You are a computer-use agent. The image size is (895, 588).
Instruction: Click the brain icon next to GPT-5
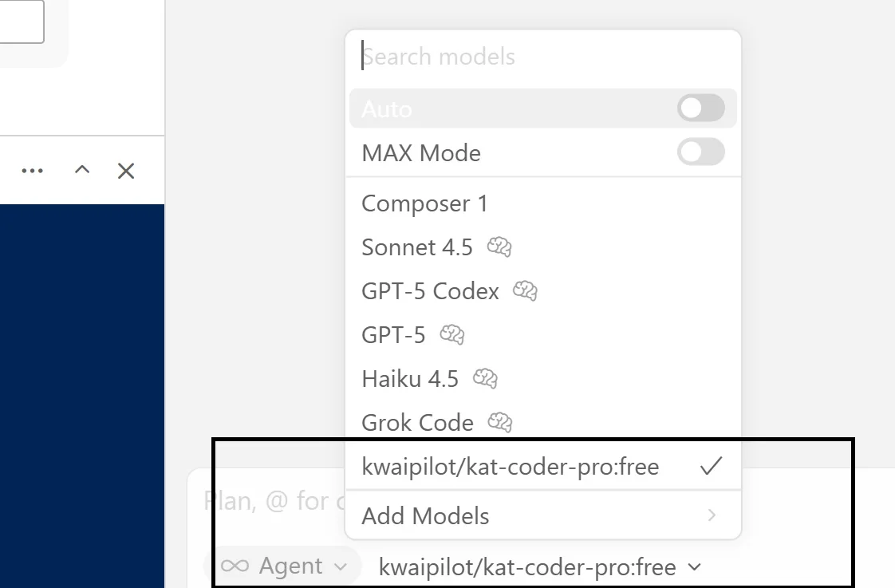451,334
